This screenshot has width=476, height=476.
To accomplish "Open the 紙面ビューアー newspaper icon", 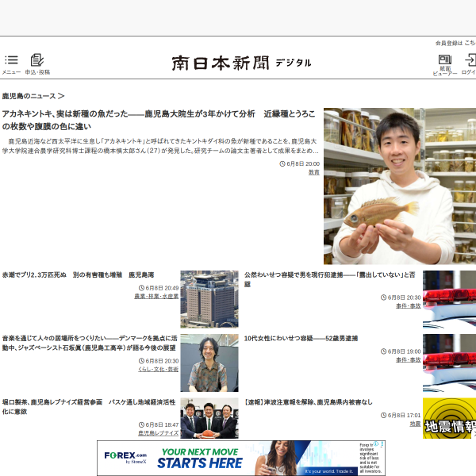I will (445, 59).
